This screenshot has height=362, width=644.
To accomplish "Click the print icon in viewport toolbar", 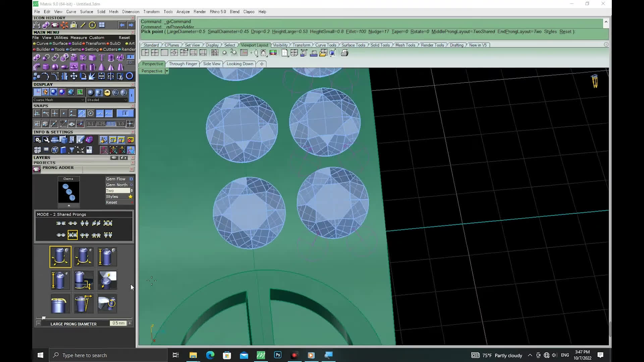I will [x=344, y=53].
